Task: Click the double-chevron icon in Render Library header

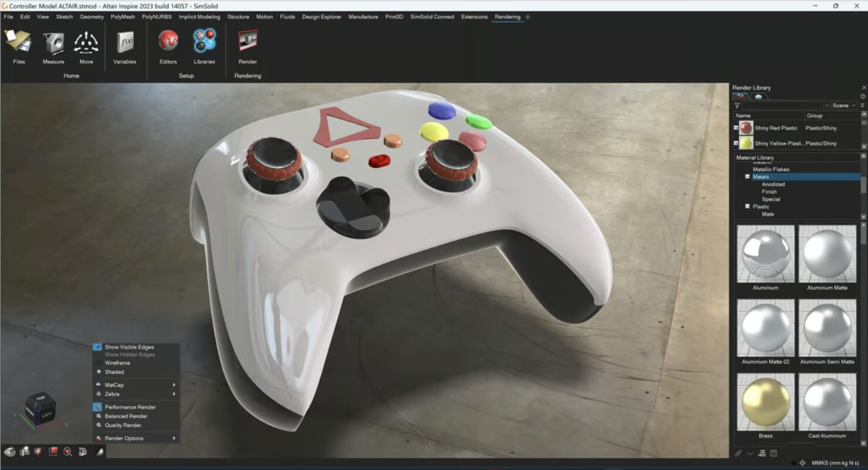Action: coord(862,105)
